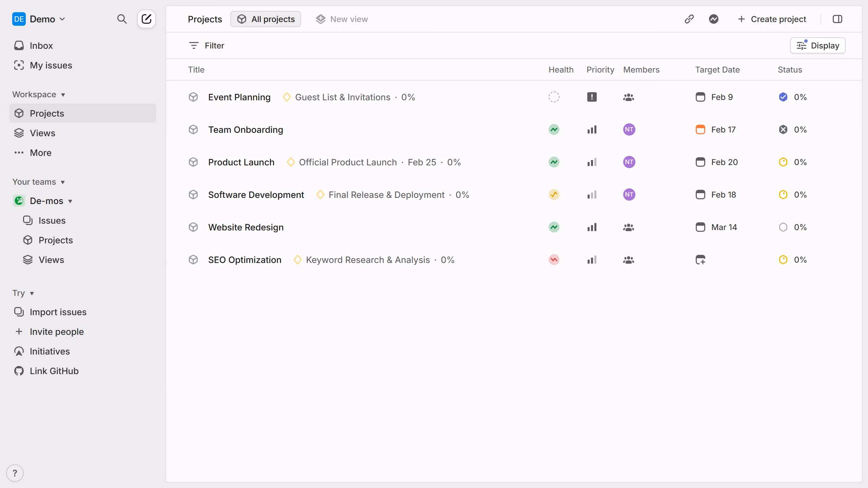Collapse the Workspace section
The width and height of the screenshot is (868, 488).
pos(39,95)
